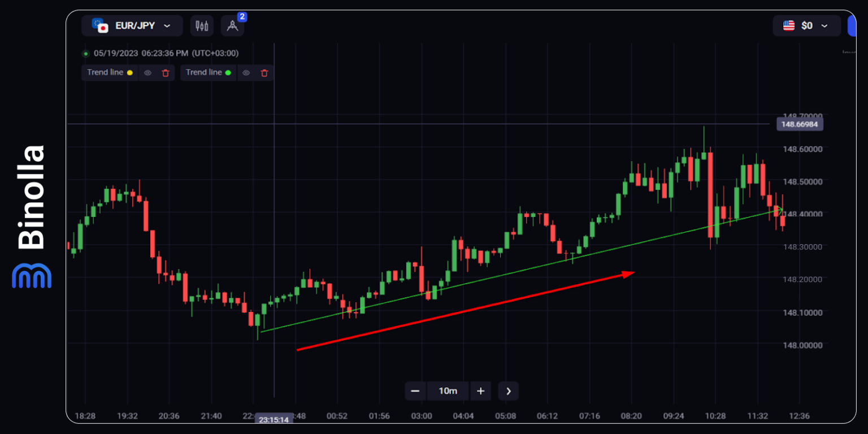Select the green Trend line label
The height and width of the screenshot is (434, 868).
(204, 72)
